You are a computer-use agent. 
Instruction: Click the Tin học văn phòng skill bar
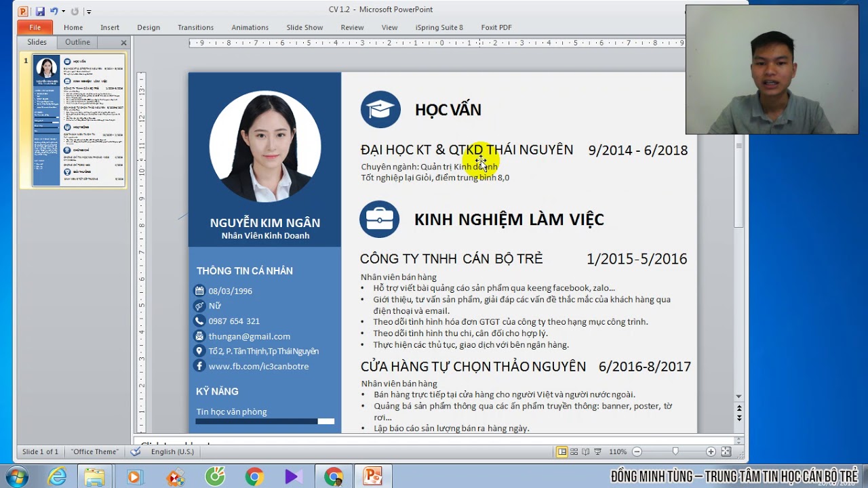265,422
